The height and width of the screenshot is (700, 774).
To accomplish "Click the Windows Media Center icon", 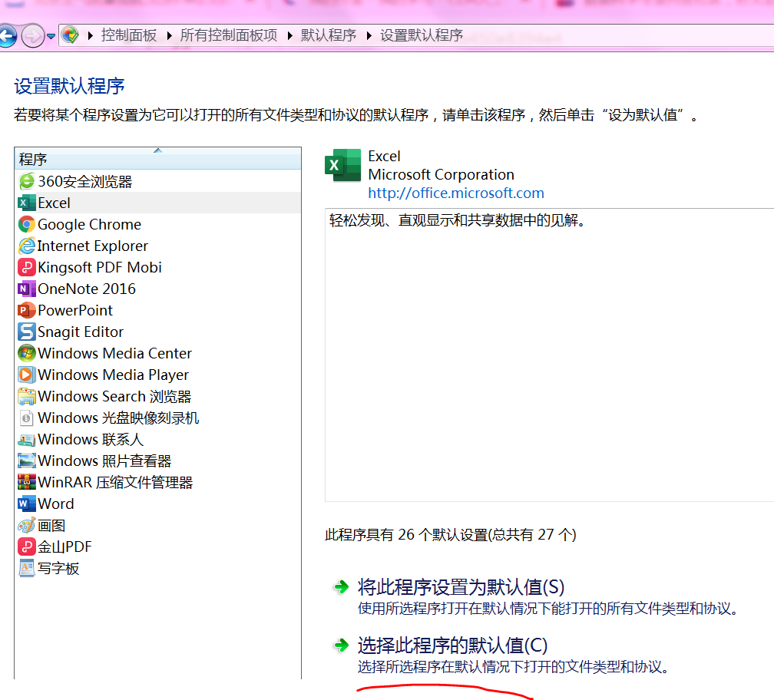I will point(27,353).
